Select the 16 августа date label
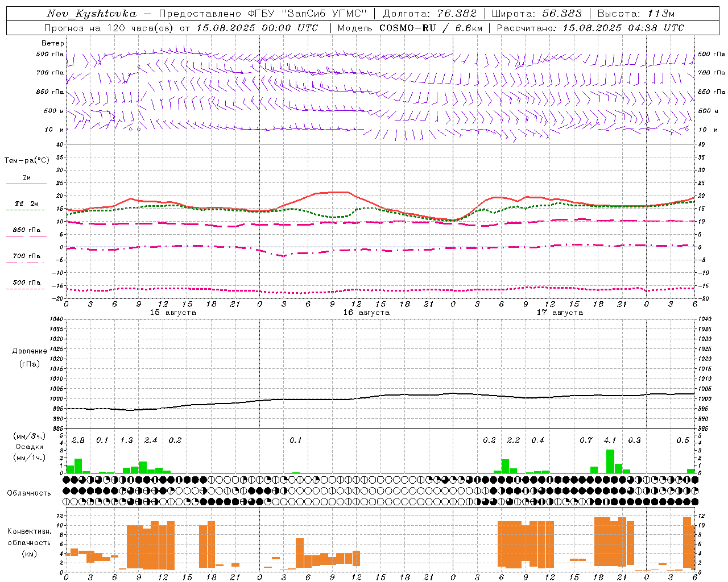Viewport: 728px width, 582px height. [366, 313]
